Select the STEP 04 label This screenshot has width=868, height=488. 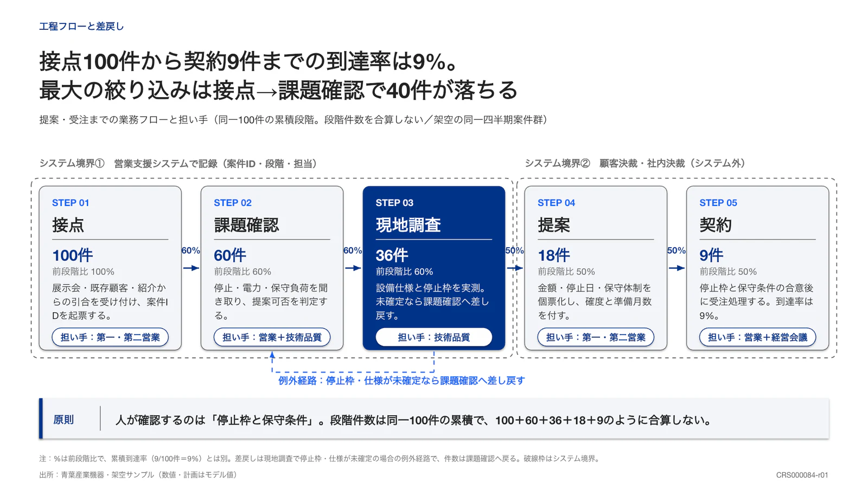(x=556, y=203)
